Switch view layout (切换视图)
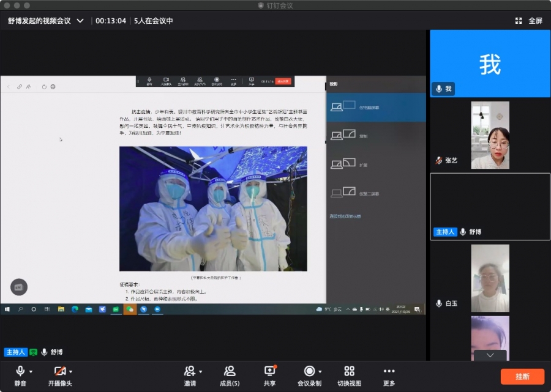551x392 pixels. coord(349,371)
